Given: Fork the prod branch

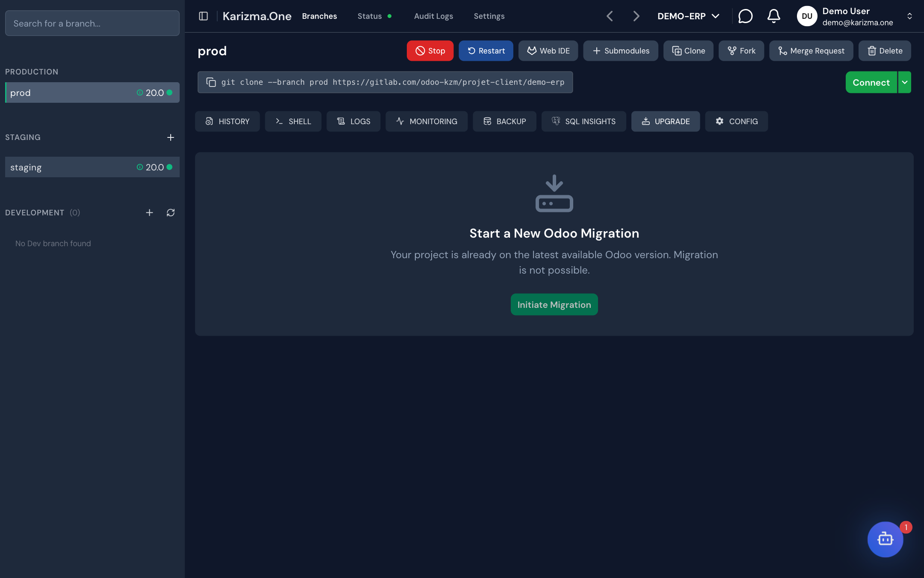Looking at the screenshot, I should pos(741,51).
